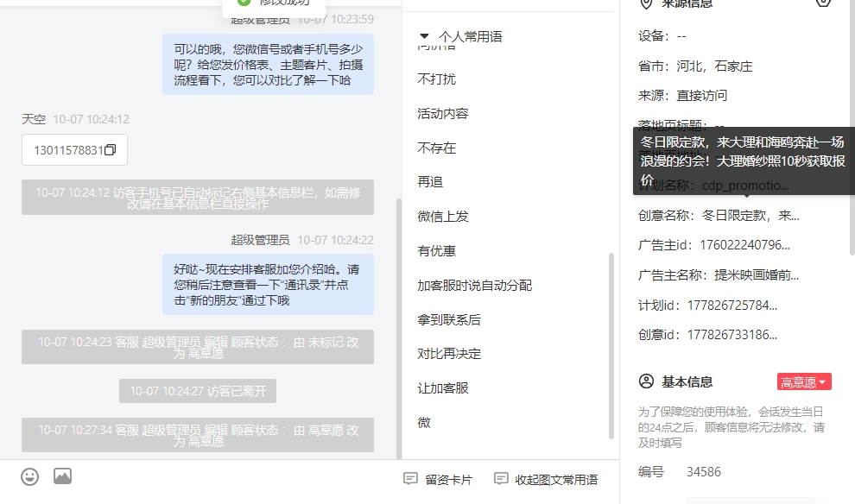Click the 收起图文常用语 button
The height and width of the screenshot is (504, 855).
click(546, 480)
